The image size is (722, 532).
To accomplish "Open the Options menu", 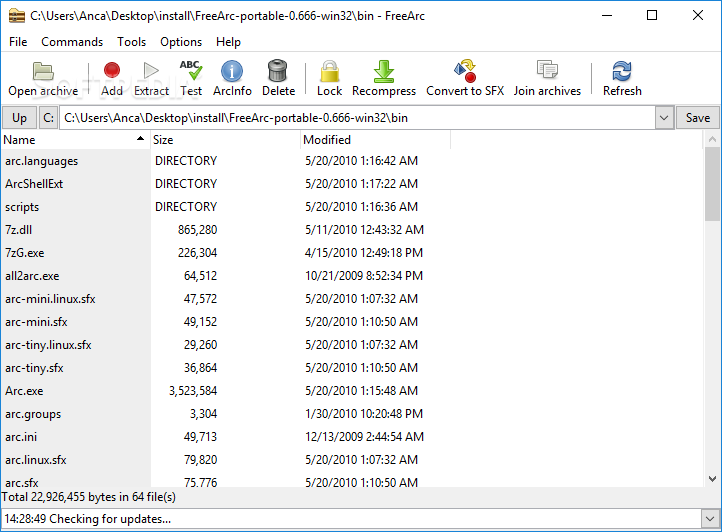I will (181, 42).
